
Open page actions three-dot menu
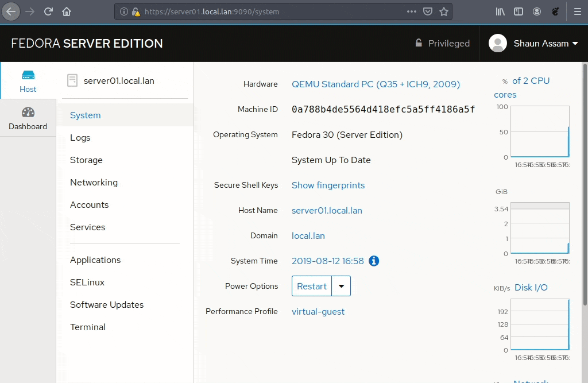click(412, 11)
